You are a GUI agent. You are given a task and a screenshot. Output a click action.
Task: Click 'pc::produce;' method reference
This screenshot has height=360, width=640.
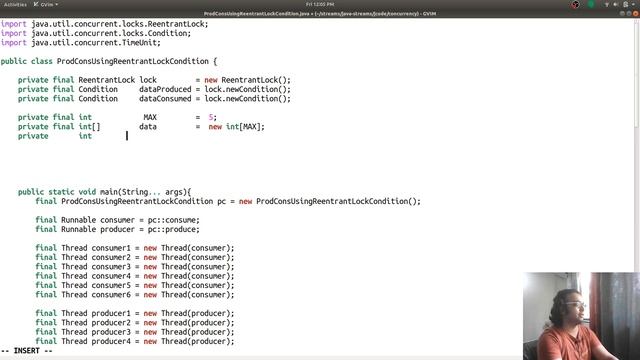click(173, 230)
